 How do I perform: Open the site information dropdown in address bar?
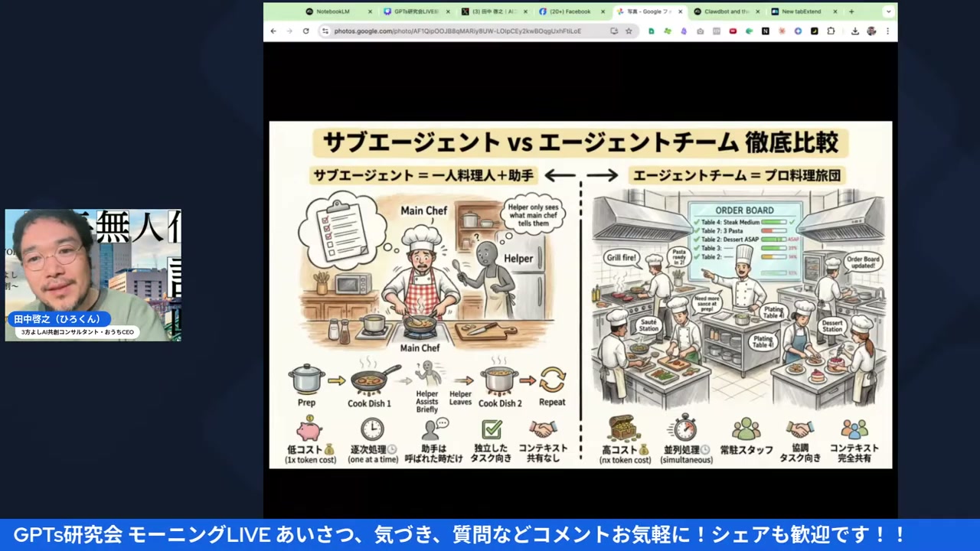point(325,31)
